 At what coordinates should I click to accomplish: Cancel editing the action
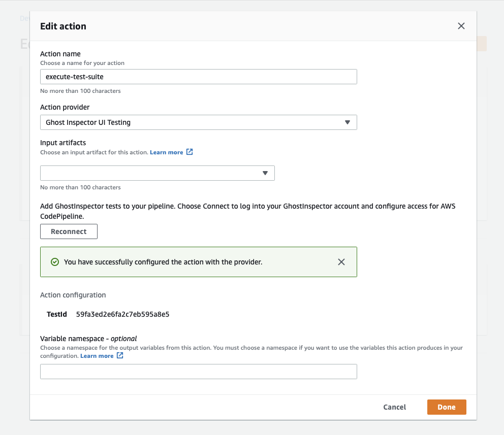395,407
